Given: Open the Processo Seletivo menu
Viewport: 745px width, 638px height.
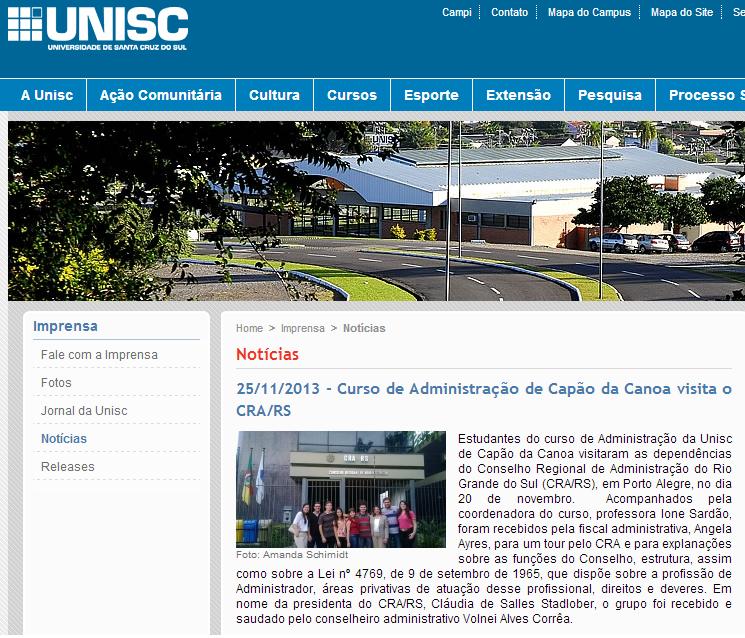Looking at the screenshot, I should [701, 95].
